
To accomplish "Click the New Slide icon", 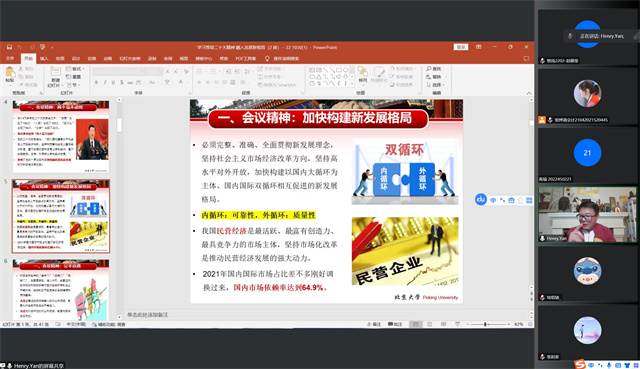I will click(56, 71).
